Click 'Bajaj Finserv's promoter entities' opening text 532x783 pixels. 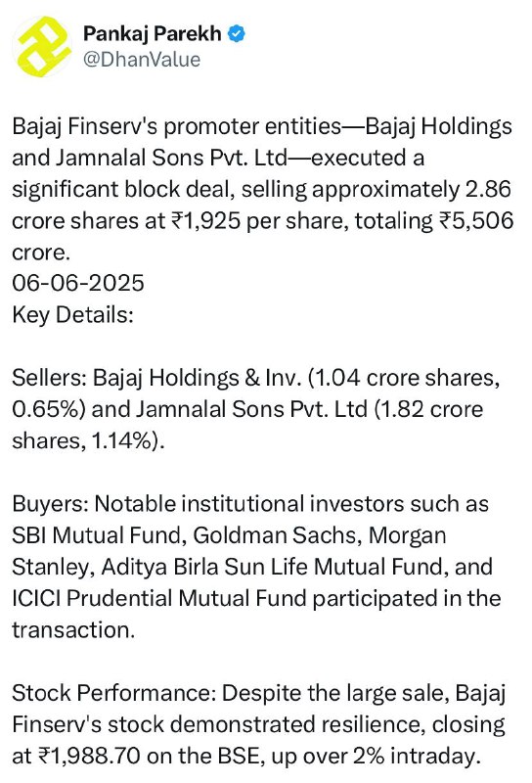click(177, 126)
